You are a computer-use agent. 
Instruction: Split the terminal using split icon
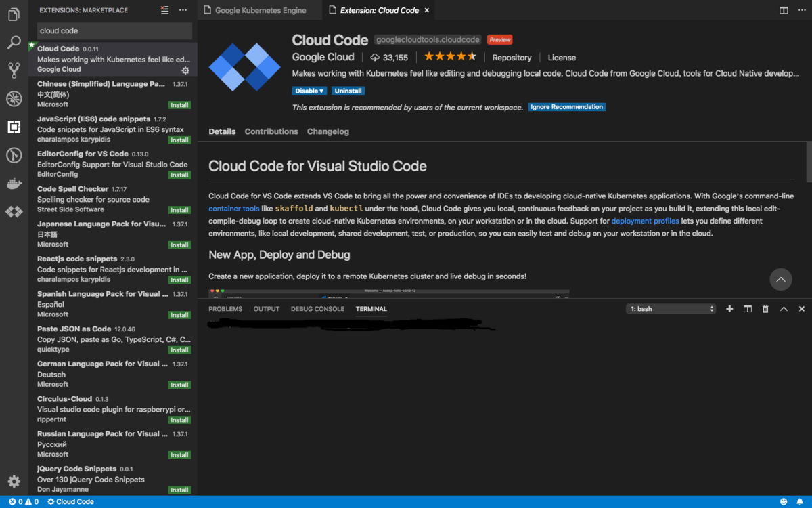pos(747,308)
